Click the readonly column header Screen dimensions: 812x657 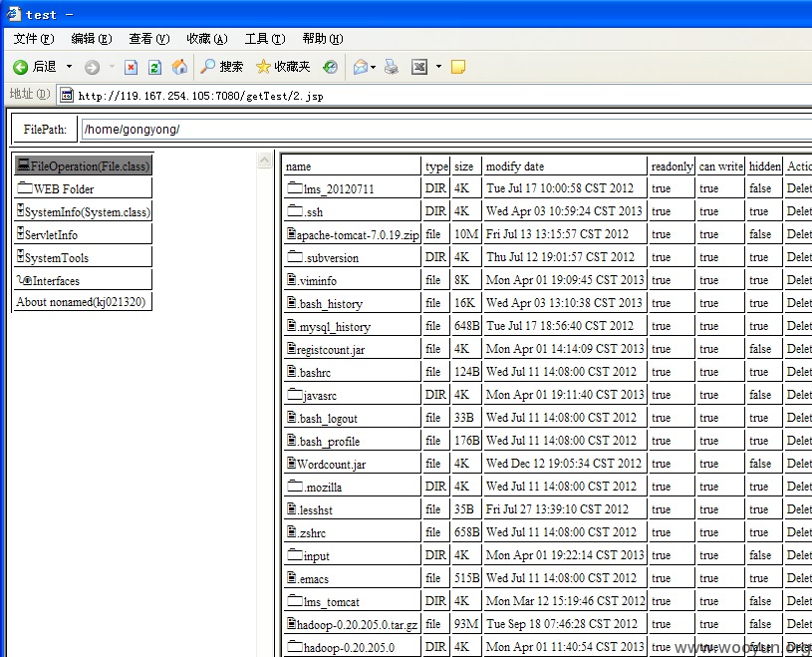tap(672, 166)
